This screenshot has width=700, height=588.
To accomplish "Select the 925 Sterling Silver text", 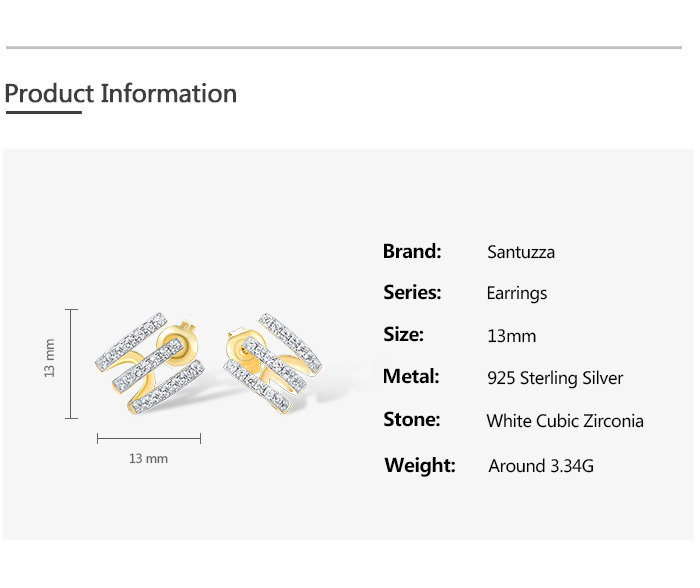I will [555, 378].
